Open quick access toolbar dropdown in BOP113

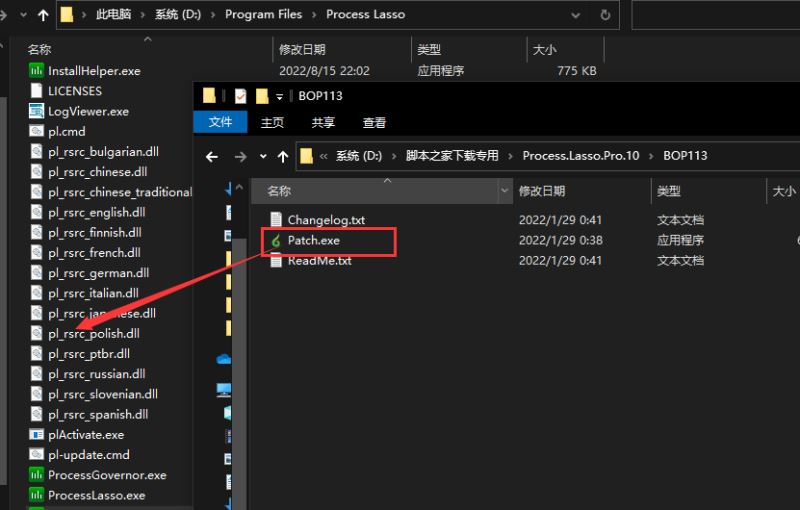coord(280,96)
